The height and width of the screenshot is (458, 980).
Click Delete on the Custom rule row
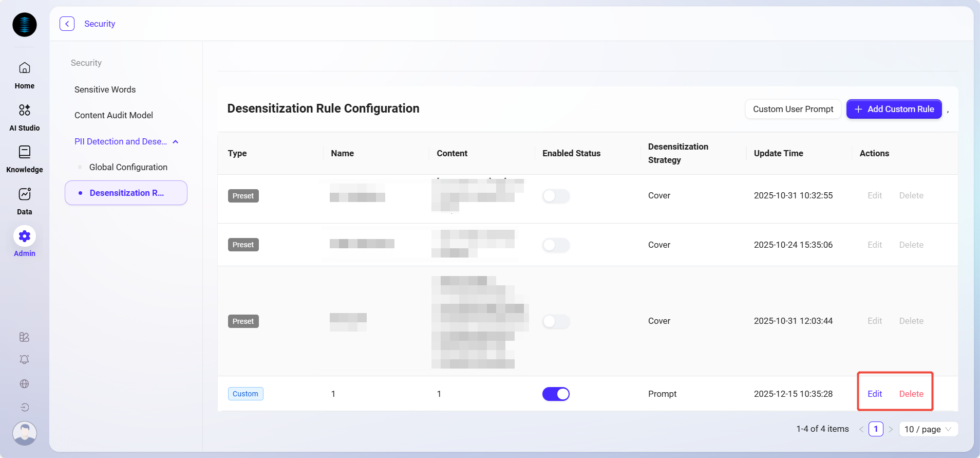coord(911,394)
